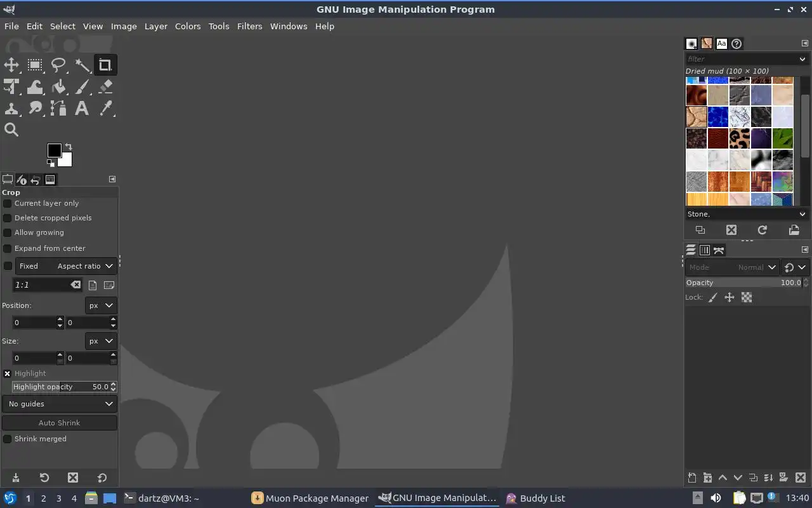Select the Color Picker eyedropper tool
This screenshot has height=508, width=812.
(105, 108)
